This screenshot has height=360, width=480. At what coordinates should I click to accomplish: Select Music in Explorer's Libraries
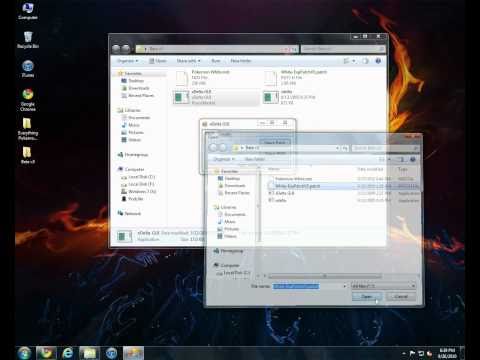point(131,125)
